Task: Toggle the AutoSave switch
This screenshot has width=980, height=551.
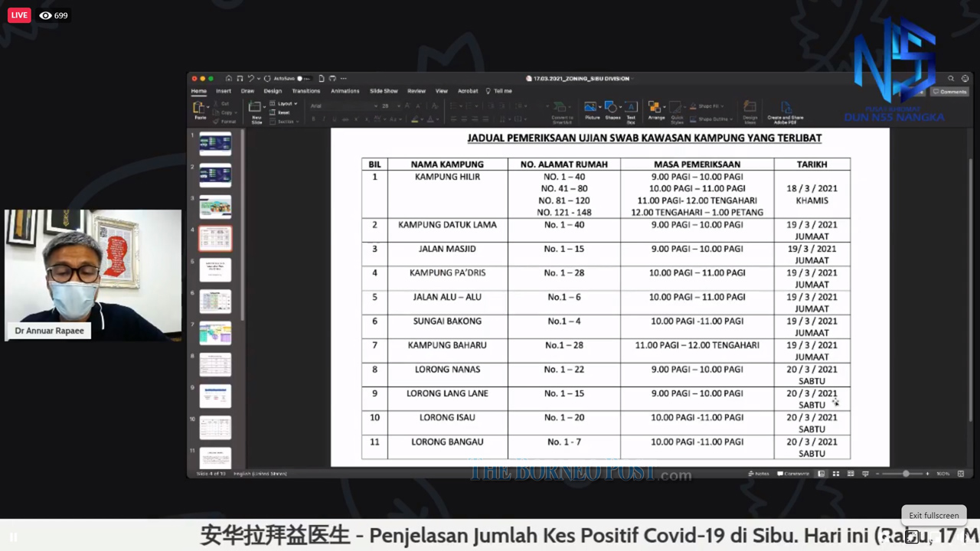Action: click(304, 78)
